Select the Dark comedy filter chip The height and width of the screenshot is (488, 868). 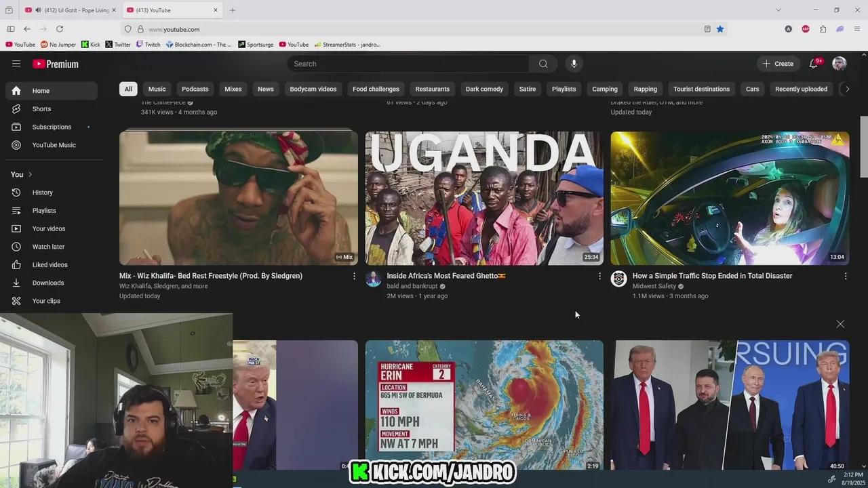pos(484,89)
